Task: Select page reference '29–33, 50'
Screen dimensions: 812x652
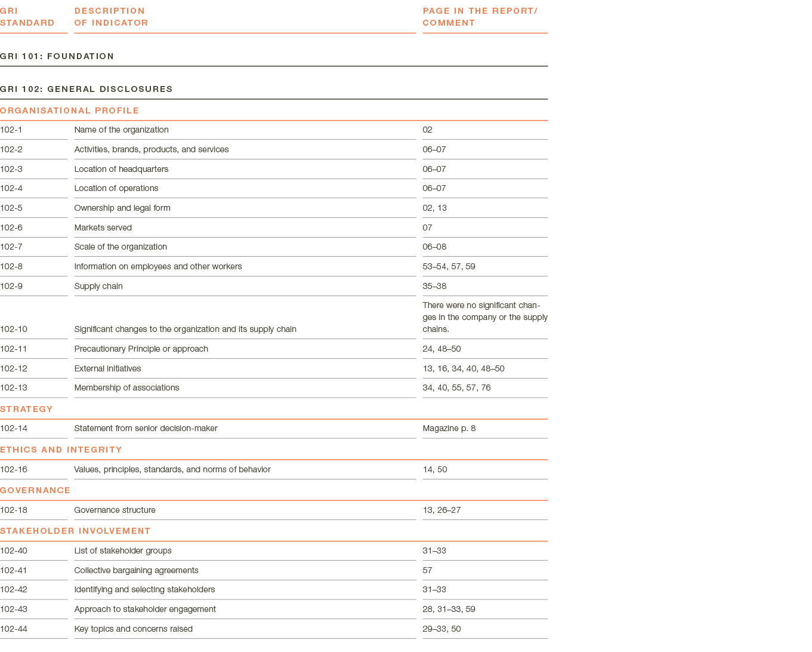Action: coord(441,629)
